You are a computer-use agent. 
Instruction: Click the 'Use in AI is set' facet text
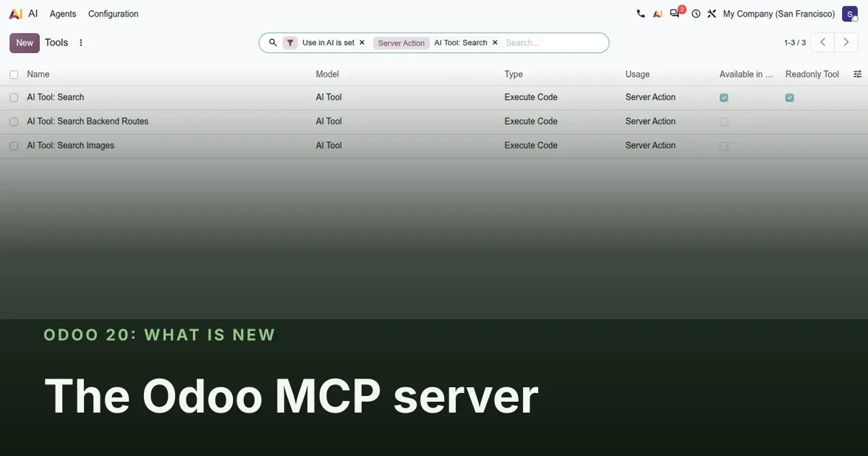328,43
